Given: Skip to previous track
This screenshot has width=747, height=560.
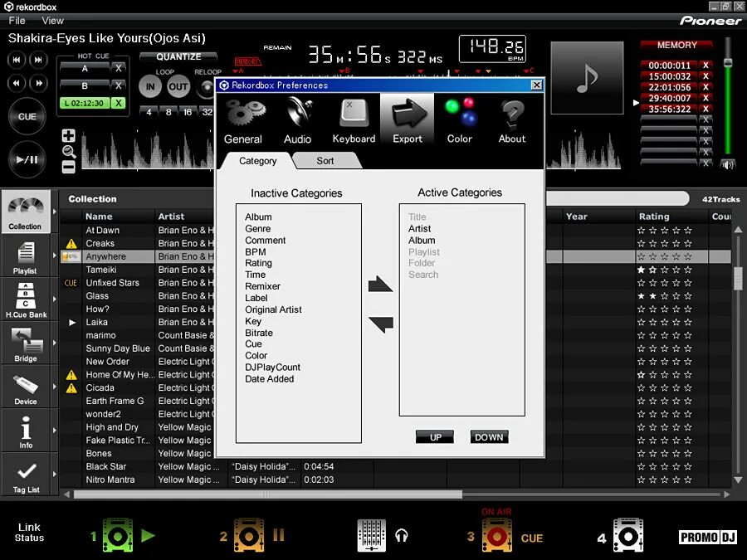Looking at the screenshot, I should [17, 60].
